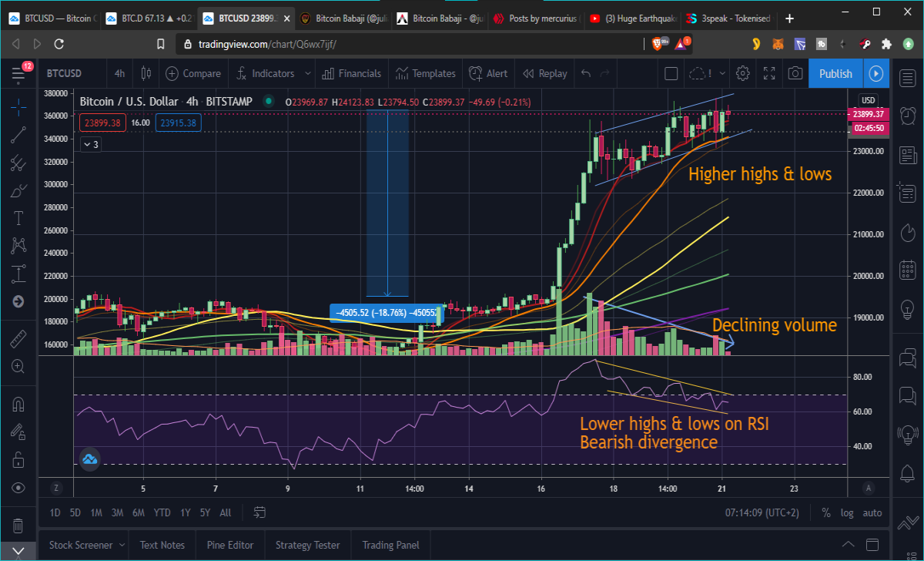
Task: Open the USD currency selector
Action: pyautogui.click(x=869, y=100)
